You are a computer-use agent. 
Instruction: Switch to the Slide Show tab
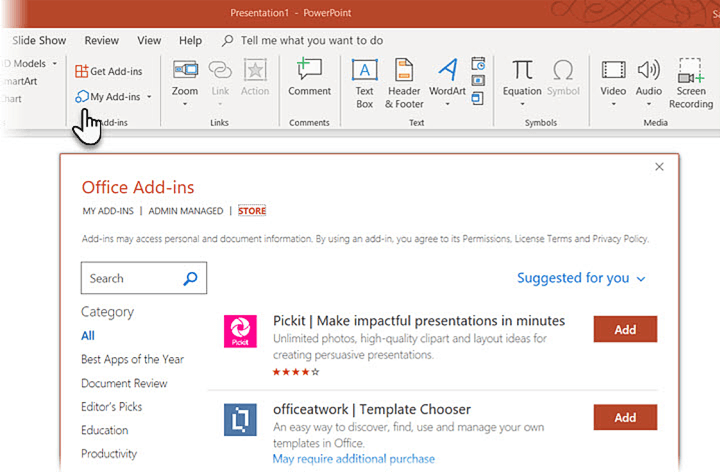click(39, 40)
